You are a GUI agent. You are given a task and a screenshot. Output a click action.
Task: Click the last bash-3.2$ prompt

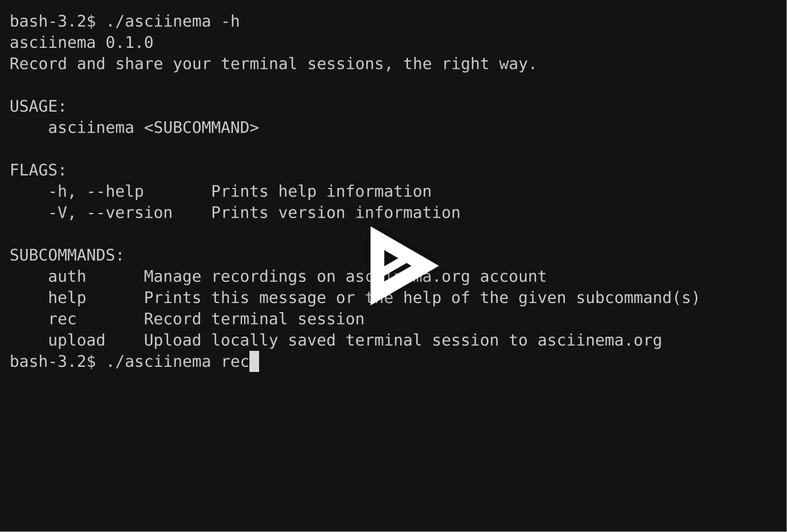point(53,361)
